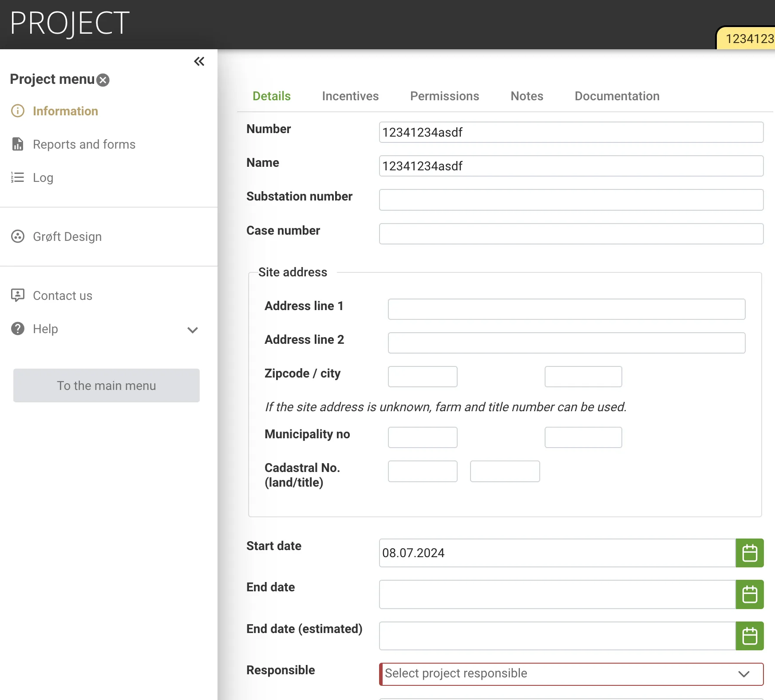Open the Information section icon in project menu
775x700 pixels.
(17, 111)
